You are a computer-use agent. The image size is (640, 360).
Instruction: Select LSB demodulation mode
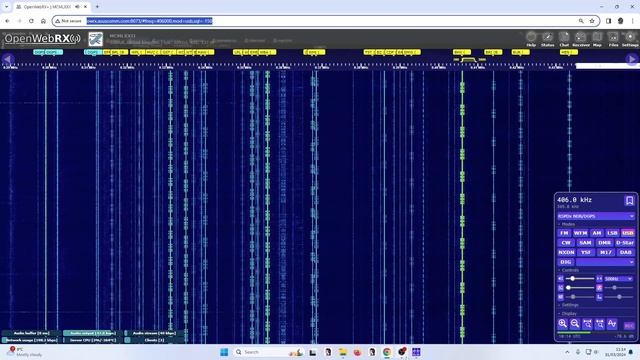tap(612, 233)
